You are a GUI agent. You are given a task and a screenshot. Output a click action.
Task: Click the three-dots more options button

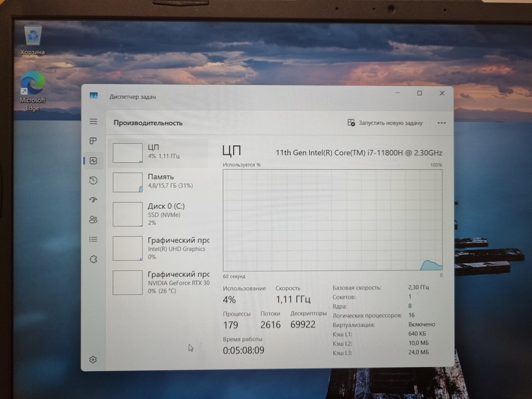click(x=442, y=123)
